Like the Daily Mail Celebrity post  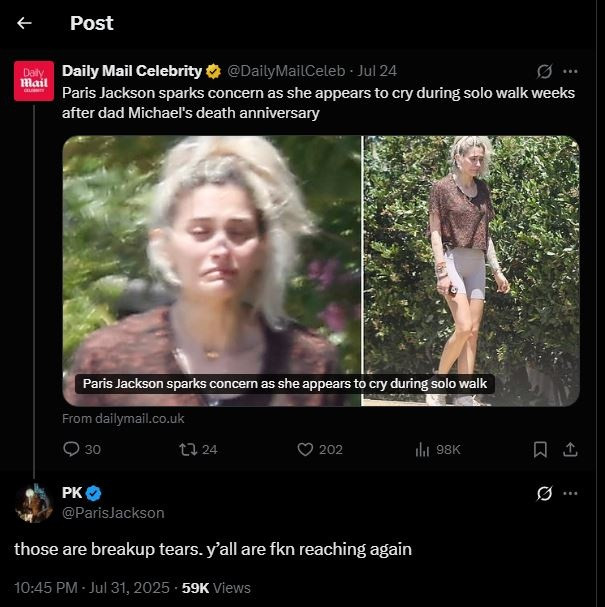click(306, 450)
